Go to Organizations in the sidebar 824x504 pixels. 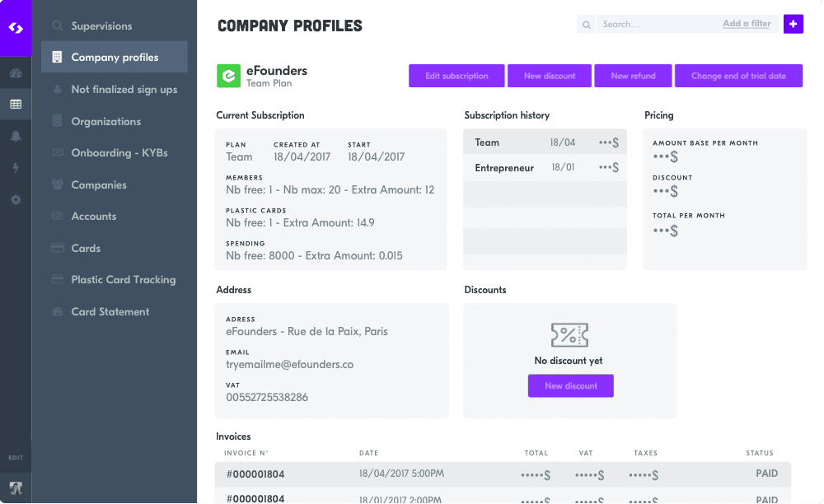(x=106, y=121)
